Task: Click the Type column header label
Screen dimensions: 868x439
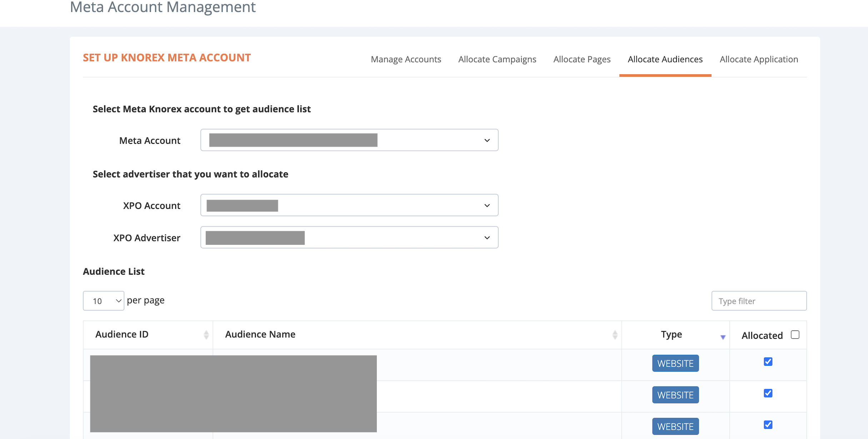Action: 672,334
